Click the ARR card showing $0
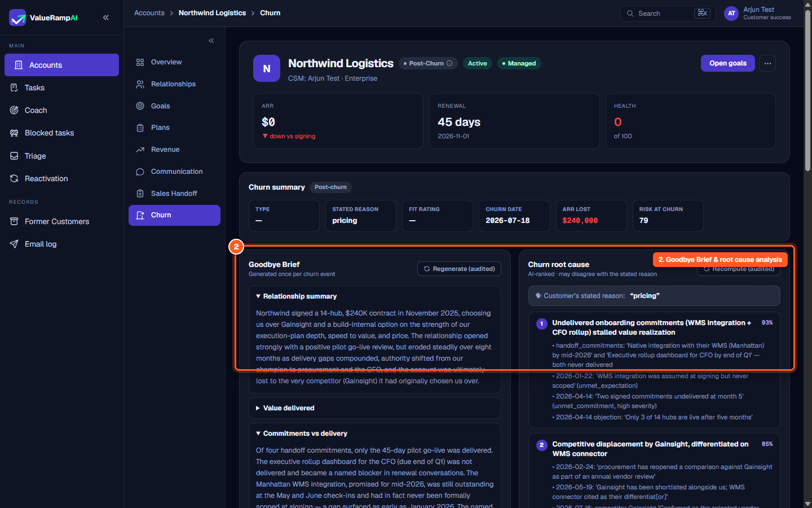Screen dimensions: 812x508 (x=338, y=121)
